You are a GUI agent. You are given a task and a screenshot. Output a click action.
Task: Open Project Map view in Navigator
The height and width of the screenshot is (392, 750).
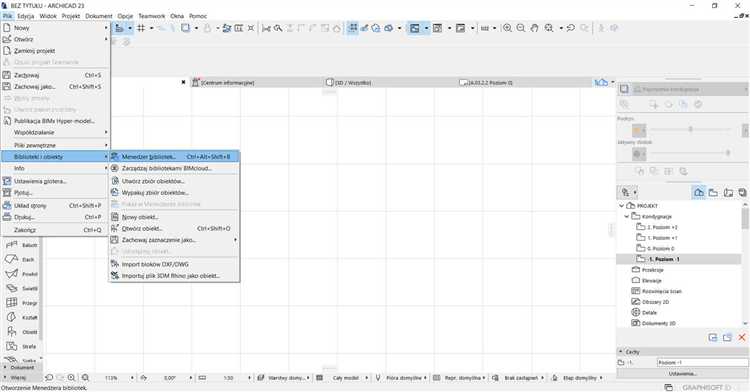(699, 192)
